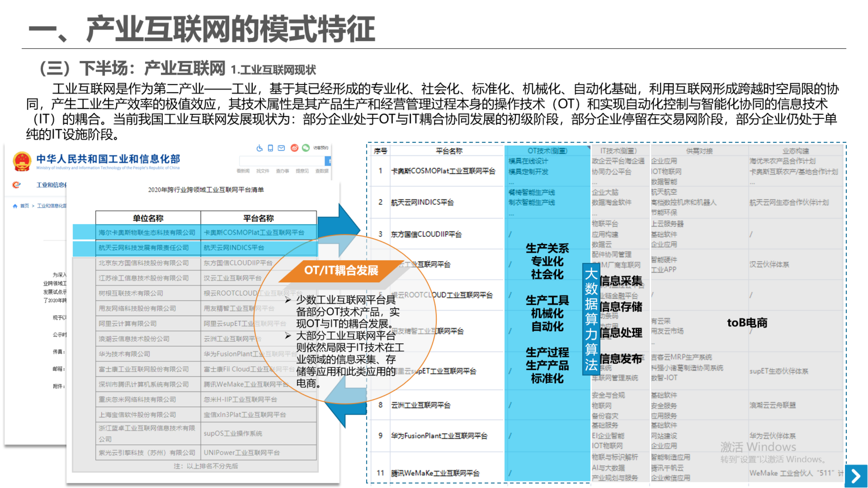Select 腾讯WeMaKe工业互联网平台 in row 11

pos(435,473)
